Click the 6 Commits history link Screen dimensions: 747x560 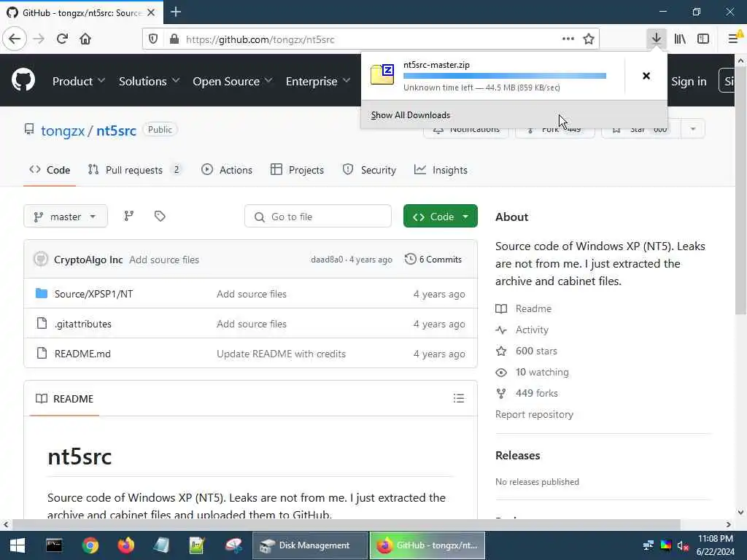[x=433, y=260]
